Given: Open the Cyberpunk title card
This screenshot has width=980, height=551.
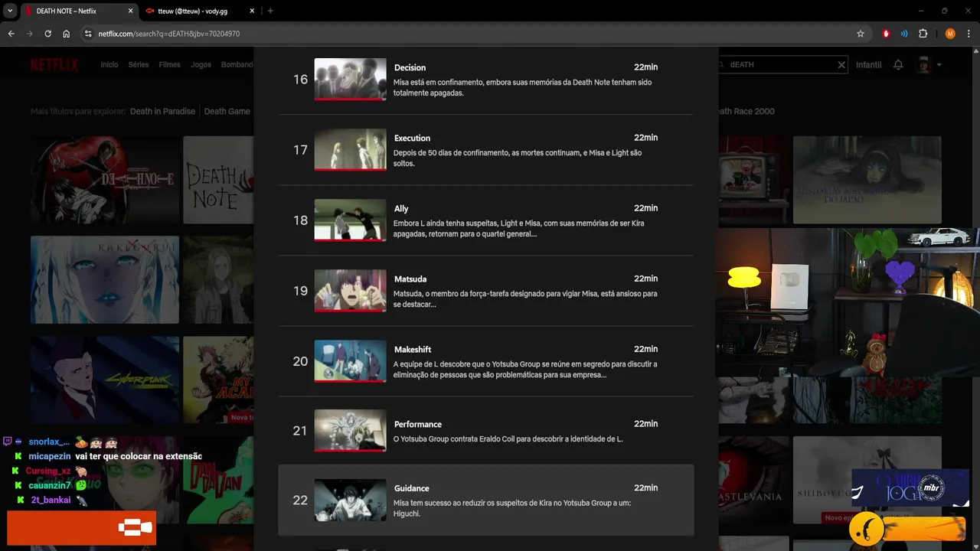Looking at the screenshot, I should click(105, 380).
